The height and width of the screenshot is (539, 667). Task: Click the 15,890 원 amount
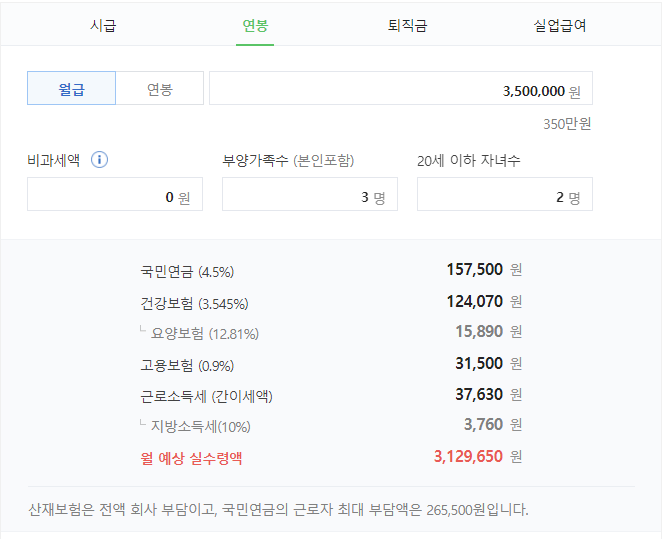(x=488, y=331)
